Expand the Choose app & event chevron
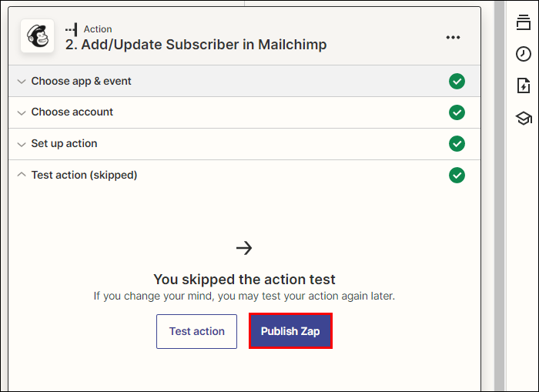The height and width of the screenshot is (392, 539). 22,82
